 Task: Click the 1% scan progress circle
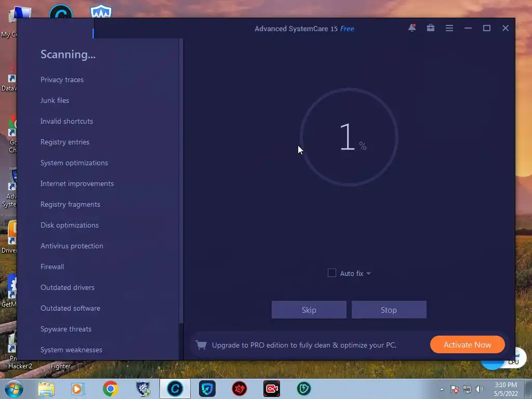[349, 137]
